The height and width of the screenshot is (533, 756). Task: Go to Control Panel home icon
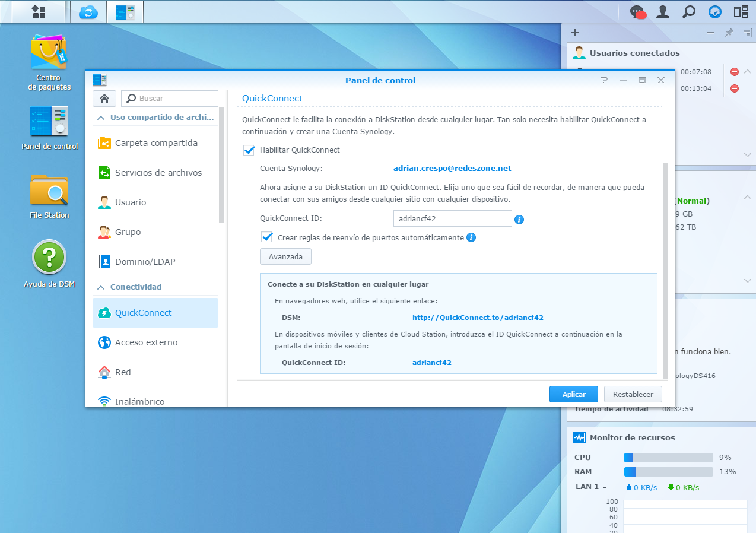[104, 99]
